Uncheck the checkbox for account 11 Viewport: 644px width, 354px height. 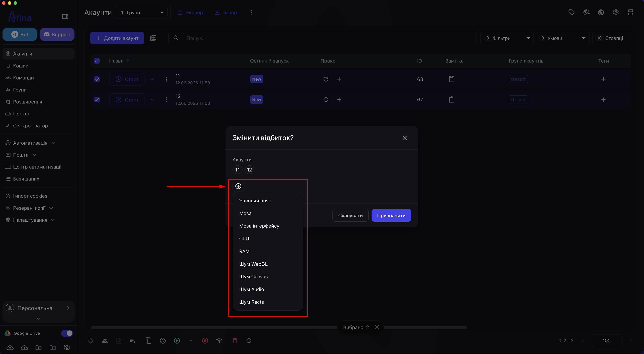97,79
